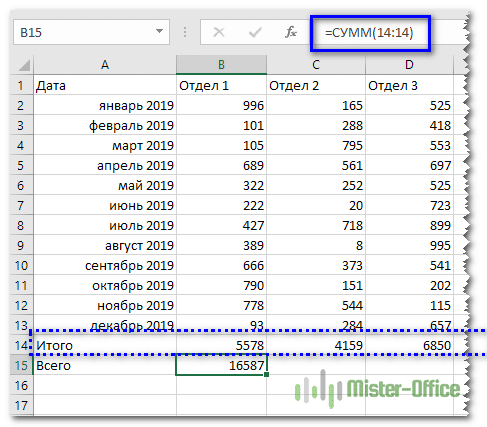Click cell Отдел 2 header
The height and width of the screenshot is (427, 487).
[x=316, y=86]
